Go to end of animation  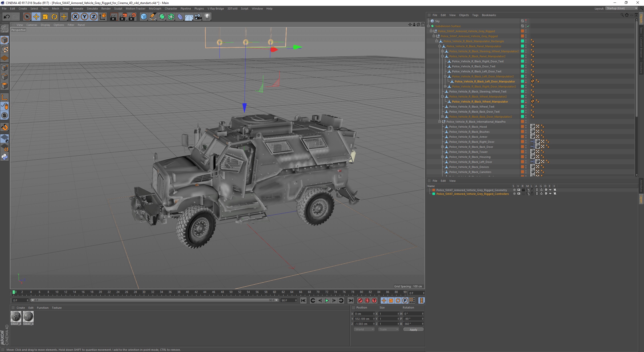pyautogui.click(x=350, y=301)
